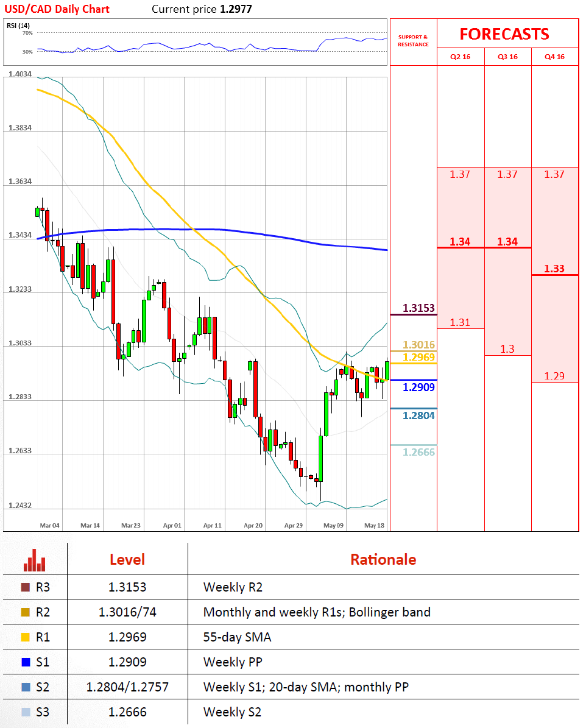
Task: Click the 1.2804 support level label
Action: (x=418, y=415)
